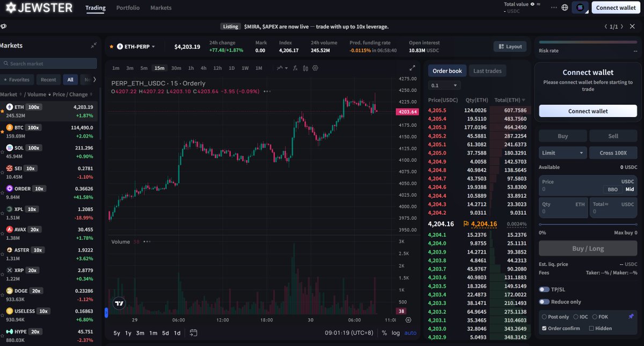The height and width of the screenshot is (346, 644).
Task: Select the Favorites market filter
Action: (x=17, y=80)
